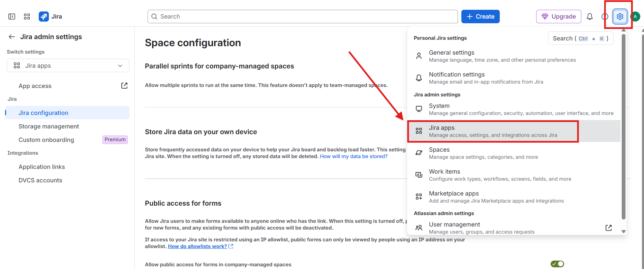Click the settings menu scroll down arrow
Screen dimensions: 644x269
coord(623,231)
